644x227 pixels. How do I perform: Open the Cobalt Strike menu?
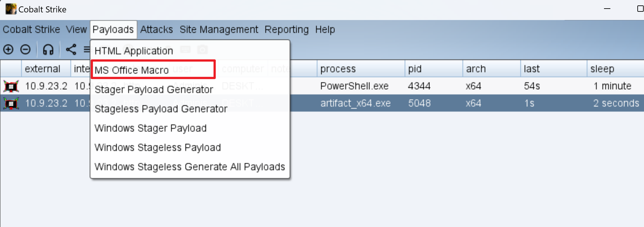click(x=31, y=30)
